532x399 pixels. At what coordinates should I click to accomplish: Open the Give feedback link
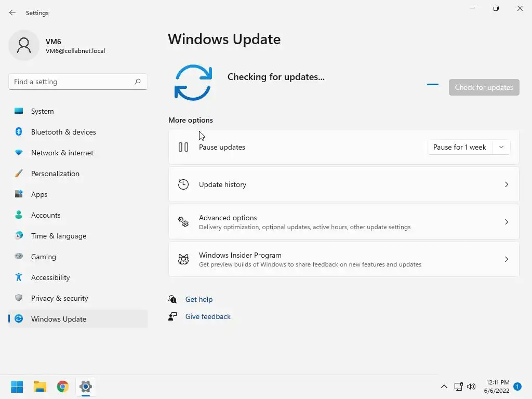208,316
